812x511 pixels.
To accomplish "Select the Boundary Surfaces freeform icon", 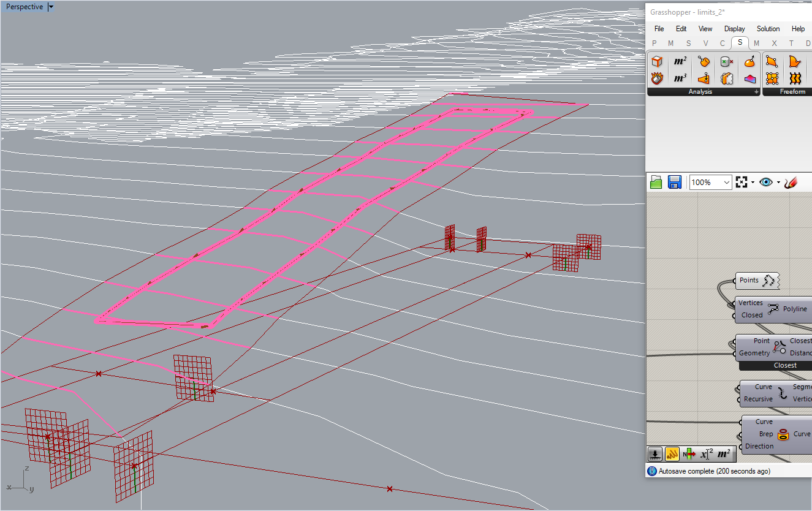I will (x=795, y=61).
